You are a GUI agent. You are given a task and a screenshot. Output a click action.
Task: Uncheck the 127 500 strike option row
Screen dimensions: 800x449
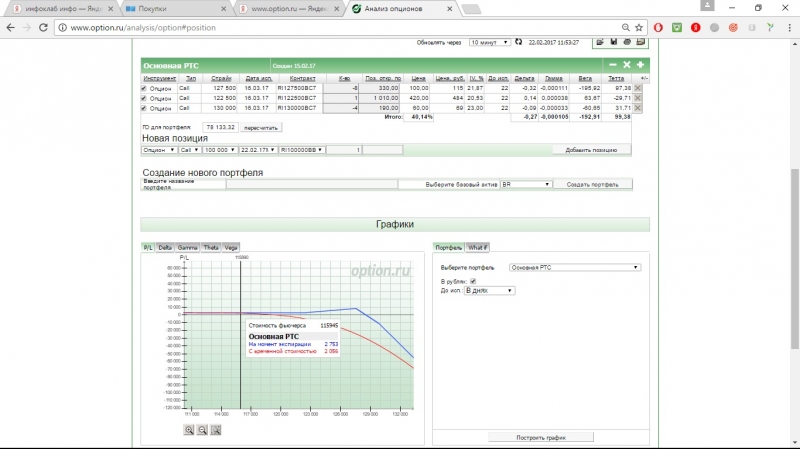click(144, 88)
